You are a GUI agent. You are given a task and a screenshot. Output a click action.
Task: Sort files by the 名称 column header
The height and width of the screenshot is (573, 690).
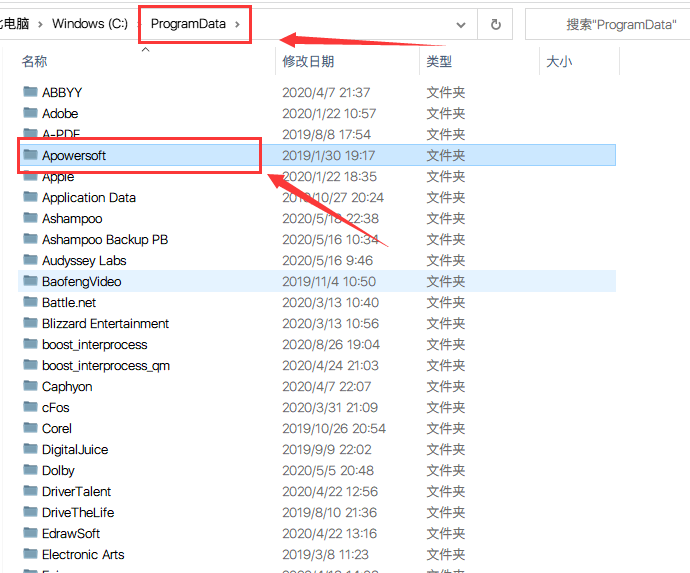(x=34, y=61)
